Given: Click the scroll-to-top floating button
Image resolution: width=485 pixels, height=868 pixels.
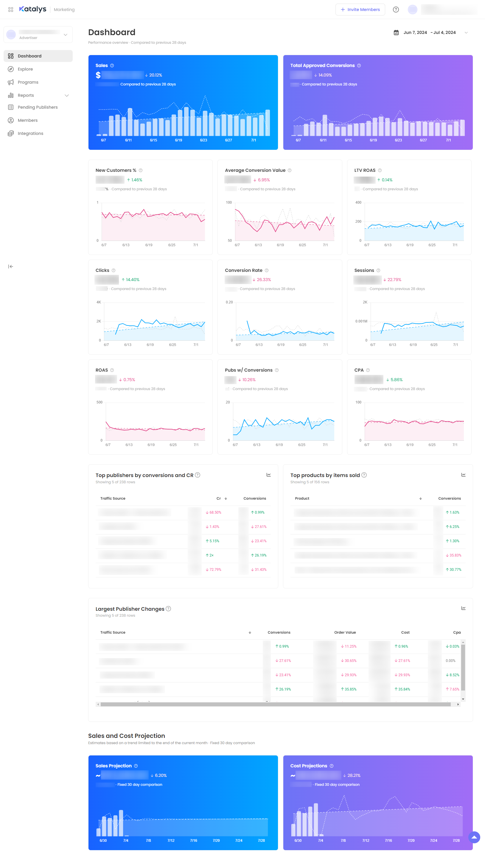Looking at the screenshot, I should pyautogui.click(x=474, y=837).
